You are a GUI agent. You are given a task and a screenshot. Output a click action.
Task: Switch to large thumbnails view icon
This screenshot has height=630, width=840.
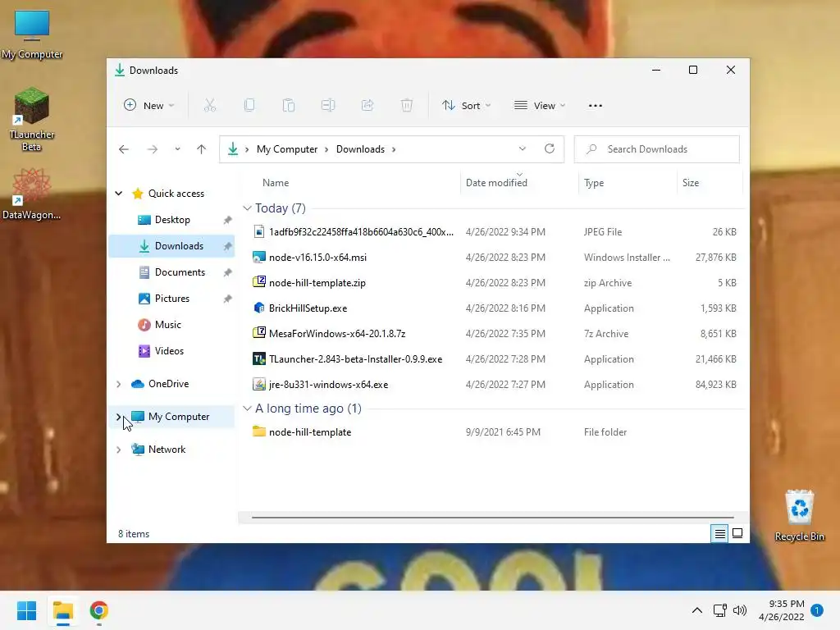click(737, 533)
